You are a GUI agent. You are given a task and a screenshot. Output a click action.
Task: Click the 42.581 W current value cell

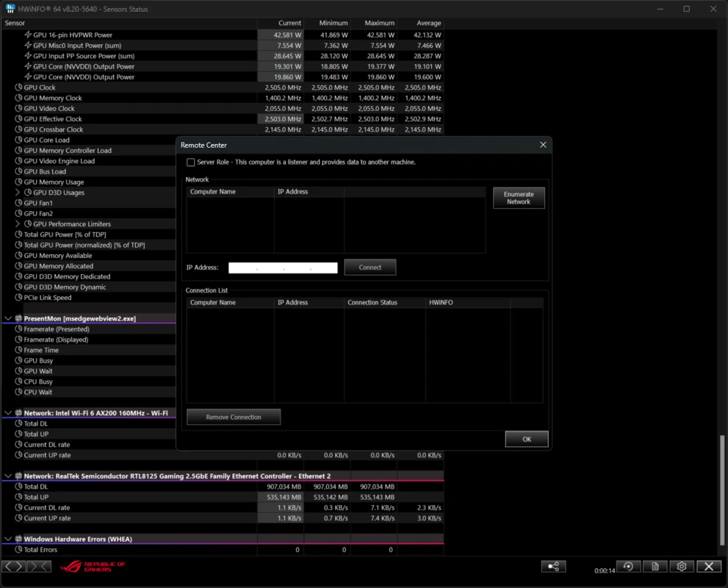281,35
